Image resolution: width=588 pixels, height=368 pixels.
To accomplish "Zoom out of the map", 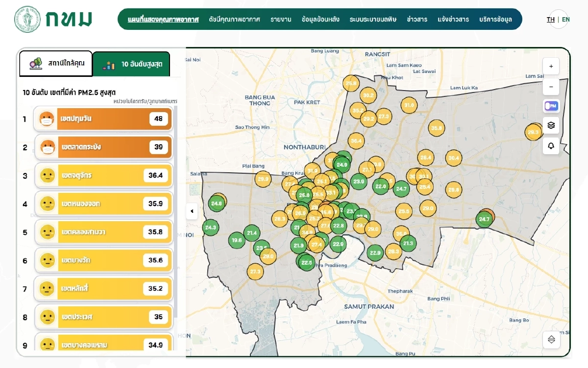I will click(x=551, y=87).
